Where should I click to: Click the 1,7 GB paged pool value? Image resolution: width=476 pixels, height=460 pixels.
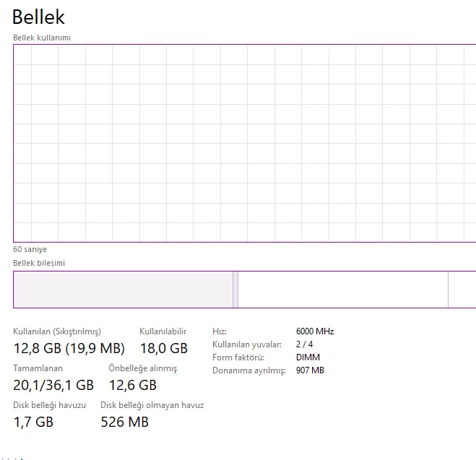(33, 422)
